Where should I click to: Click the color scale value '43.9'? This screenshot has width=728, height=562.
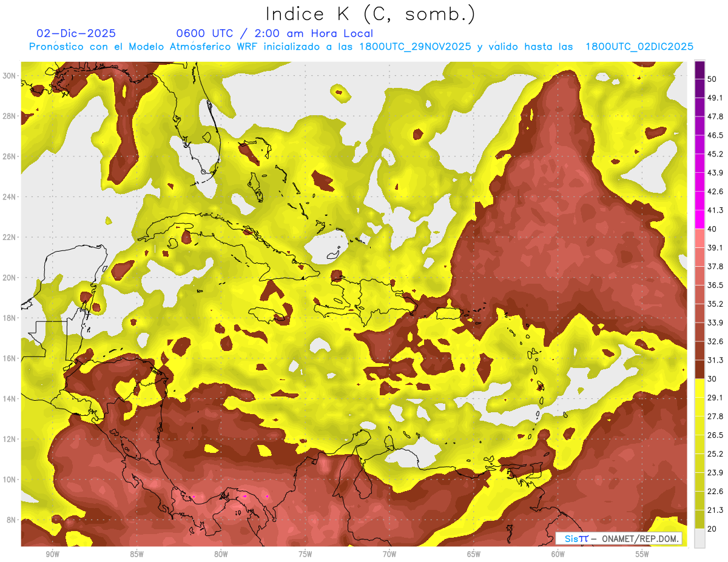715,173
